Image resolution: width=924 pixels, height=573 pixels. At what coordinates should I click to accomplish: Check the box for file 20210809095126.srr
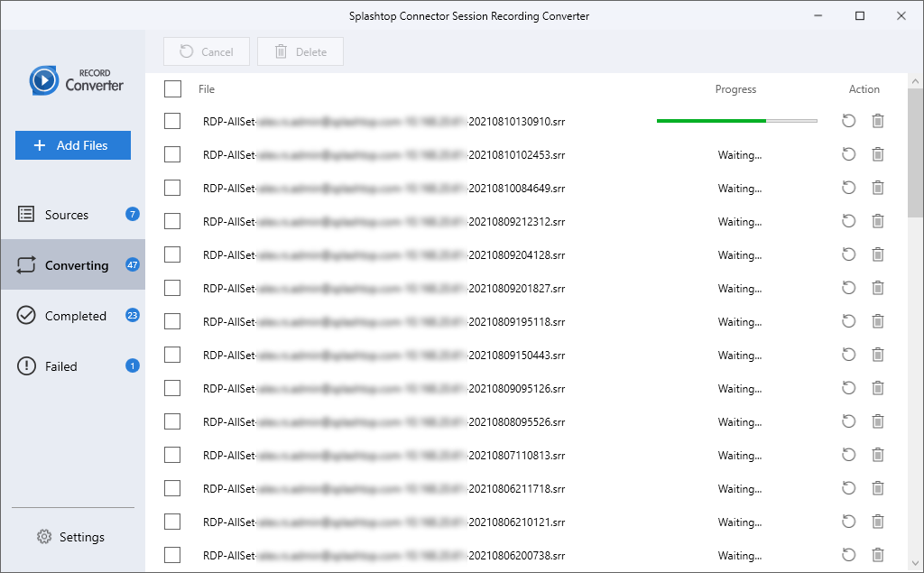click(x=172, y=388)
